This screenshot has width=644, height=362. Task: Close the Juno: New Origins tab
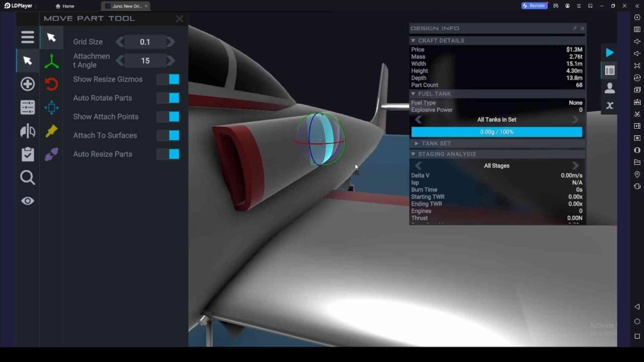pos(146,6)
